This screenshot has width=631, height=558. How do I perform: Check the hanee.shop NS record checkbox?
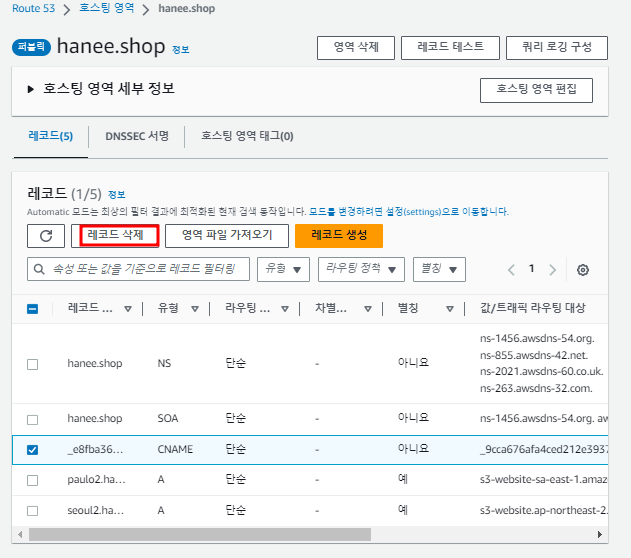point(33,364)
